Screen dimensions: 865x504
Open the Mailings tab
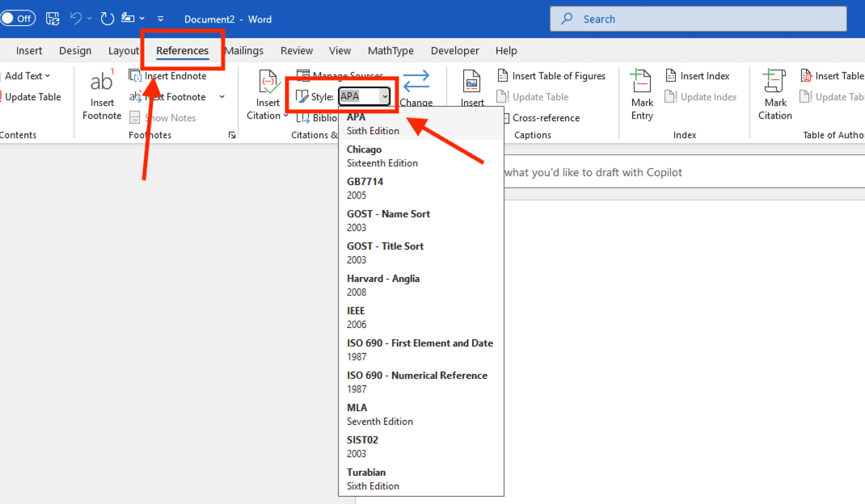pos(244,51)
